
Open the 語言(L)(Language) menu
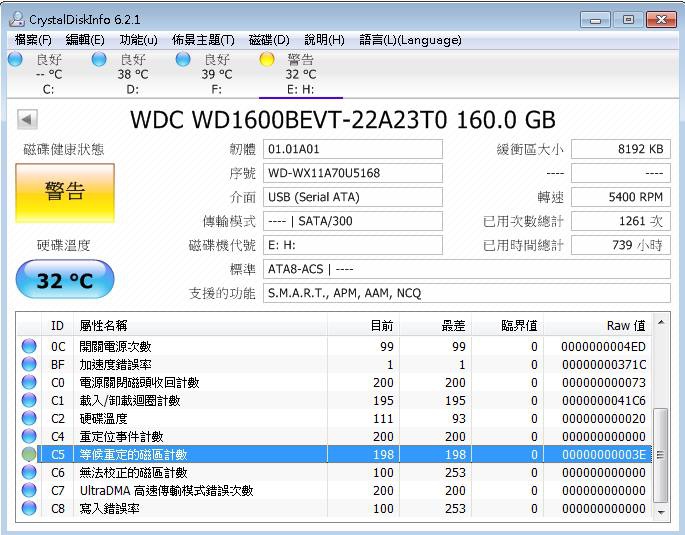[x=410, y=40]
